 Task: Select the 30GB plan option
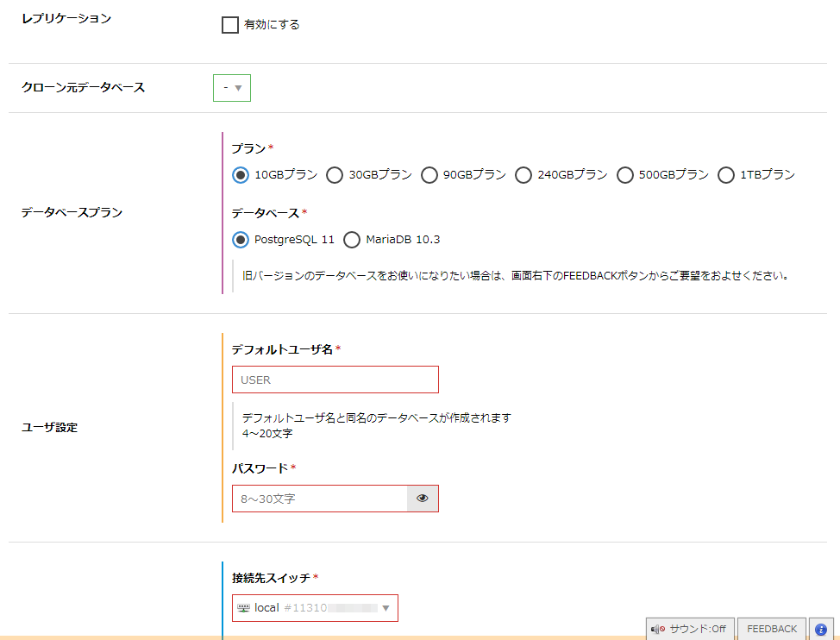(335, 175)
